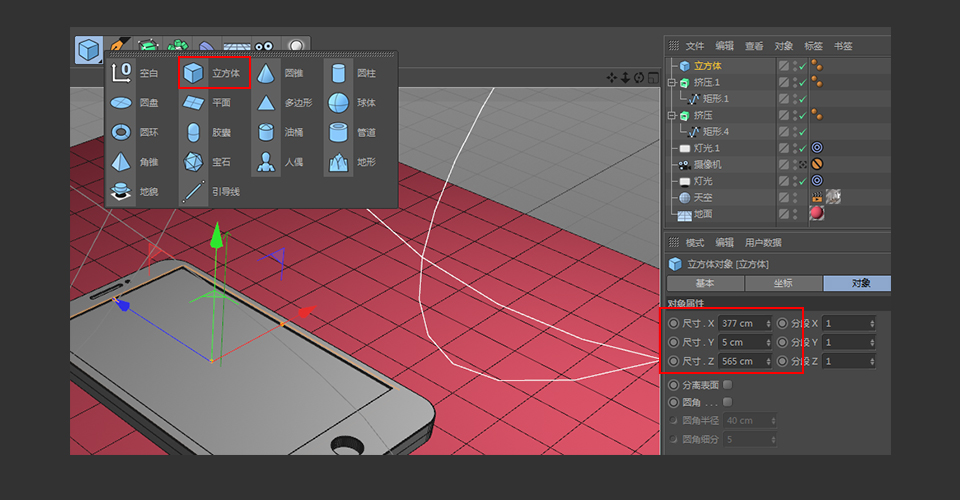Pick the 圆环 torus primitive
Image resolution: width=960 pixels, height=500 pixels.
click(x=121, y=132)
